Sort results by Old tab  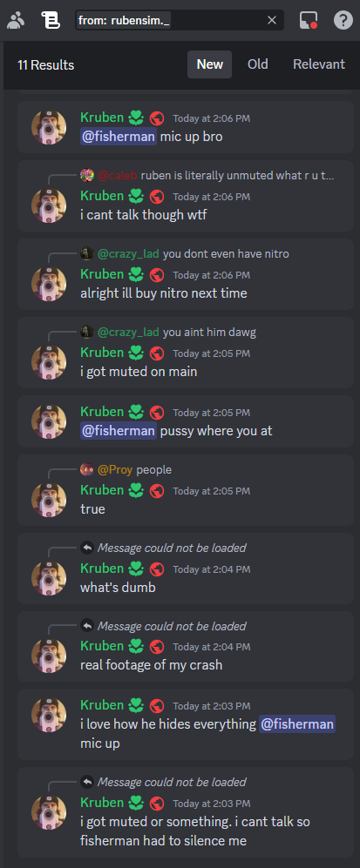[x=257, y=64]
